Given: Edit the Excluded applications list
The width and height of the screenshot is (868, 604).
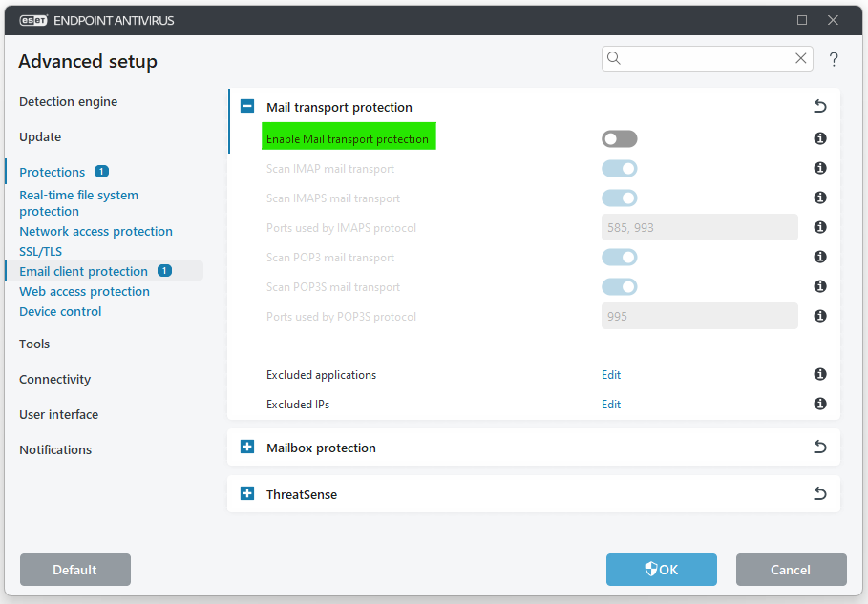Looking at the screenshot, I should click(611, 375).
